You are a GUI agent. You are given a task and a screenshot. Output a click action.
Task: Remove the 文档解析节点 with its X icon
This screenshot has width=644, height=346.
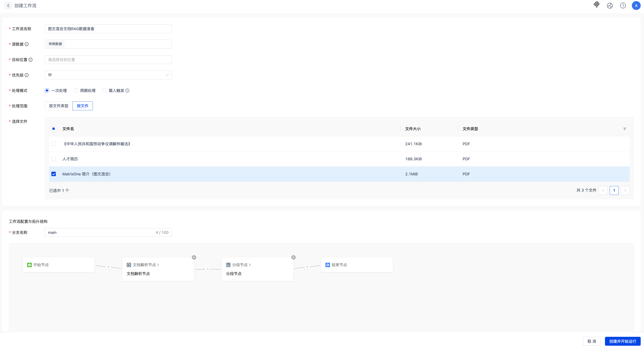pyautogui.click(x=194, y=257)
